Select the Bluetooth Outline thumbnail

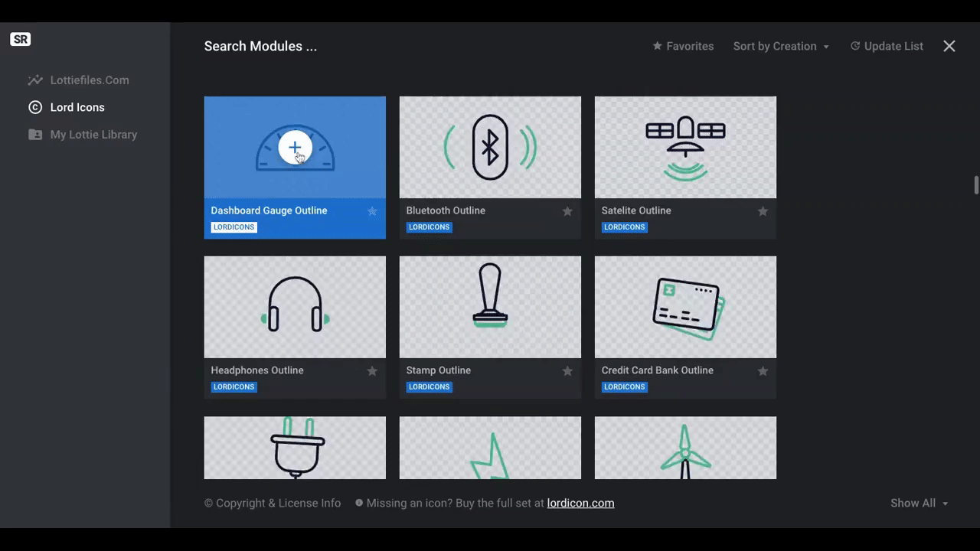point(490,147)
